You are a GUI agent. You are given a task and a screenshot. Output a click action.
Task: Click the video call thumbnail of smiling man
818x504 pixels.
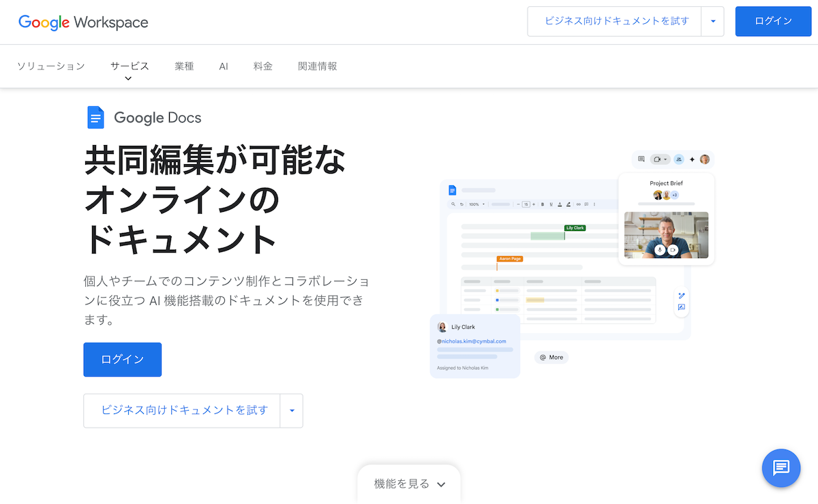[666, 235]
